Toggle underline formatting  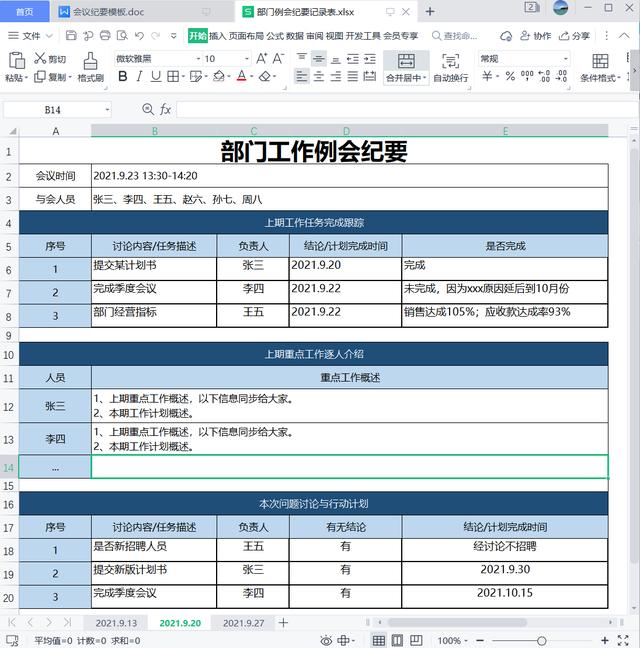156,76
